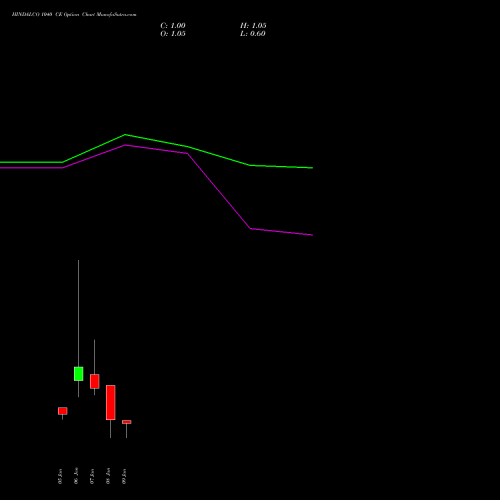The width and height of the screenshot is (500, 500).
Task: Click the '07 Jan' date label
Action: (92, 476)
